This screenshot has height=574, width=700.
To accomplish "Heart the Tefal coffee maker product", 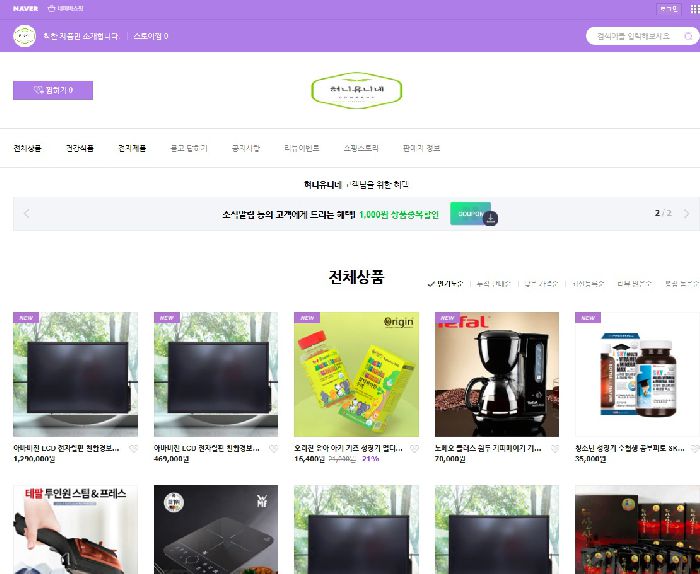I will pos(554,449).
